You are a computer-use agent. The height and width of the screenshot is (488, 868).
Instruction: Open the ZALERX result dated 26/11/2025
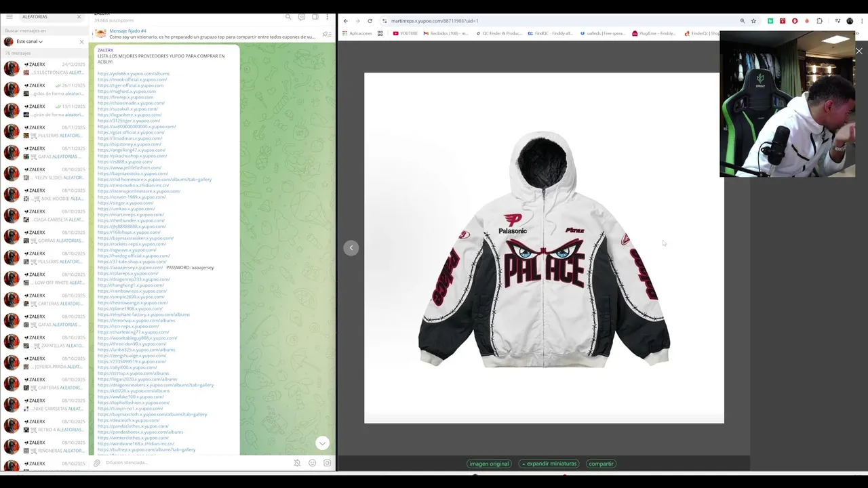(x=44, y=89)
